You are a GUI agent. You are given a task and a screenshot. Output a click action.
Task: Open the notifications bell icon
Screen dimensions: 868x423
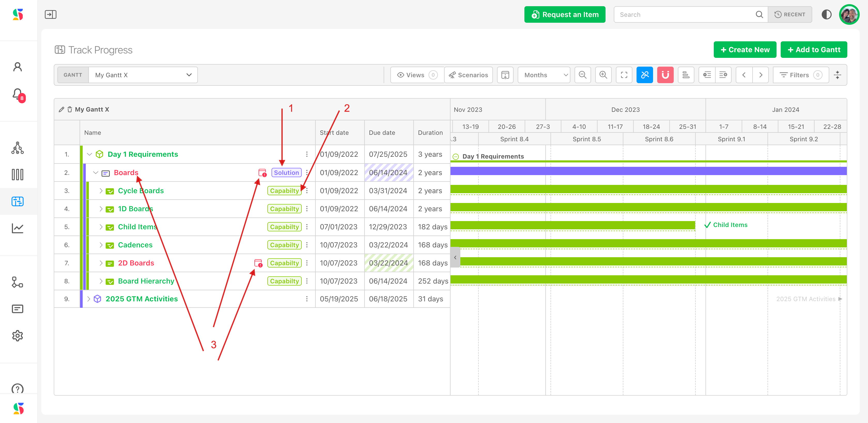18,94
